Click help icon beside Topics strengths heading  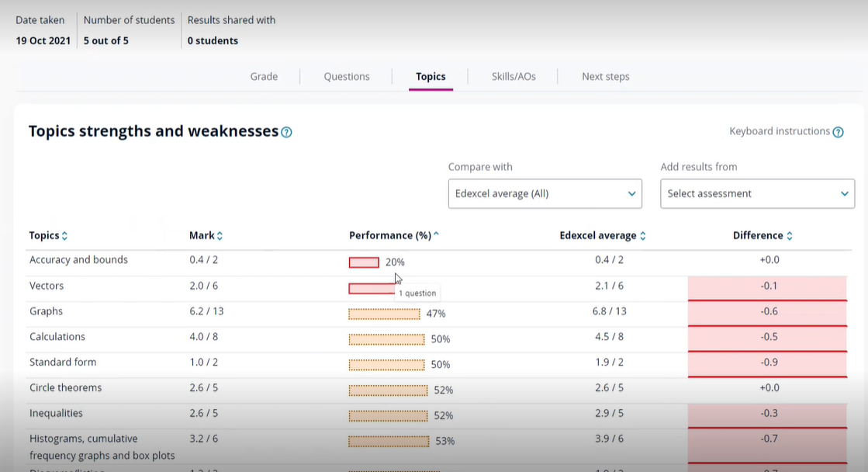tap(286, 133)
